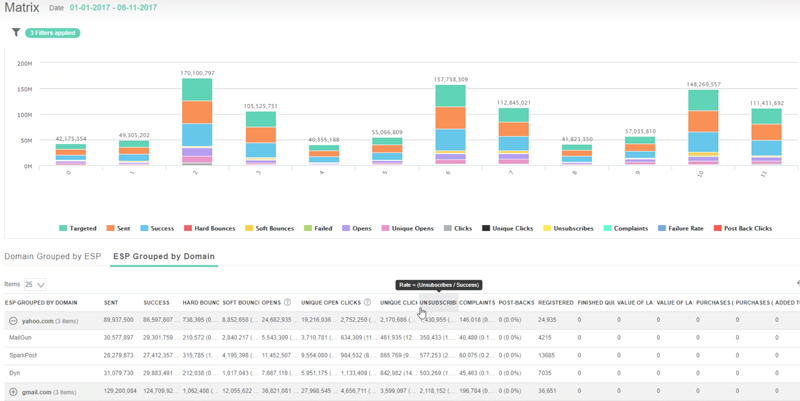Screen dimensions: 800x401
Task: Select the ESP Grouped by Domain tab
Action: (164, 256)
